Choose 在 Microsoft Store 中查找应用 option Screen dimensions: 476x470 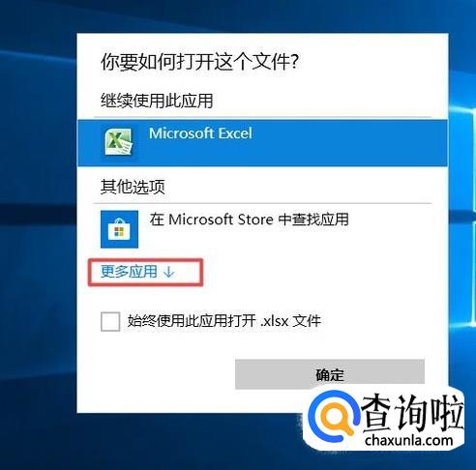pos(249,220)
